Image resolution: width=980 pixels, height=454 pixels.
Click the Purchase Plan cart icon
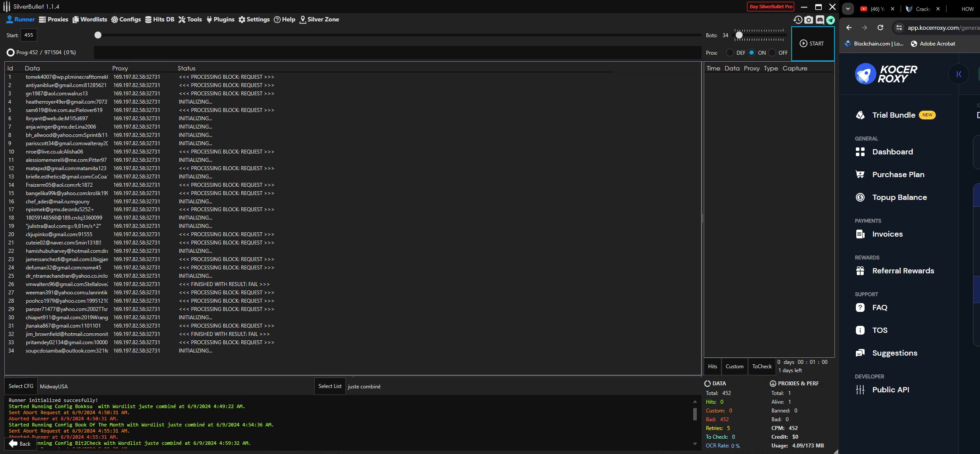tap(860, 175)
